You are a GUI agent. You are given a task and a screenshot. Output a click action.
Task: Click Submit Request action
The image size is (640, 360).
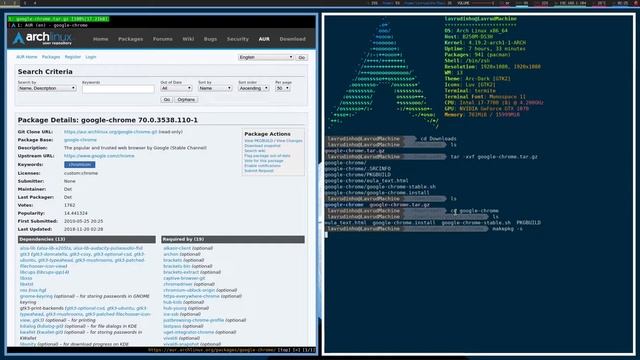[259, 171]
